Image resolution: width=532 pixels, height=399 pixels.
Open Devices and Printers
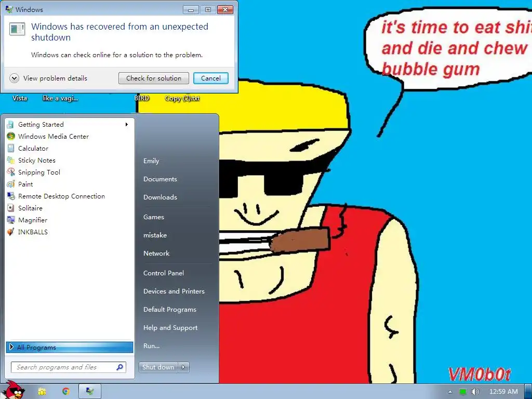click(174, 291)
